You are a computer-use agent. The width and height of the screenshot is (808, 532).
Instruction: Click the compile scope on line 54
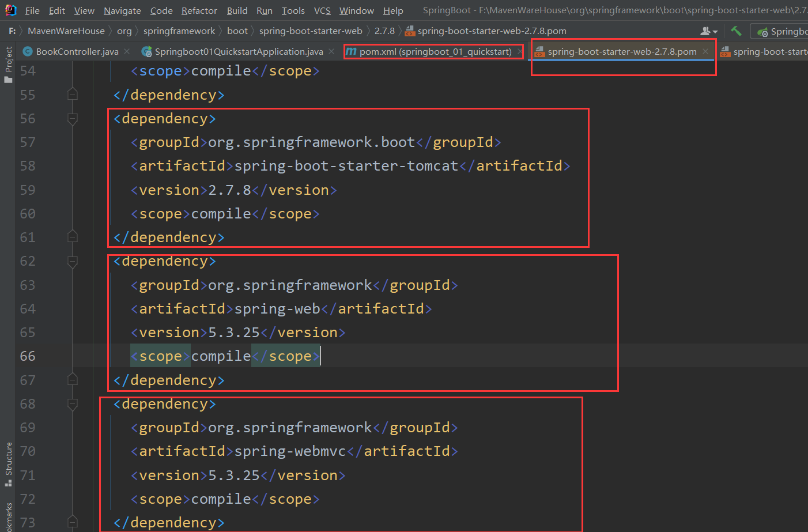[x=221, y=71]
